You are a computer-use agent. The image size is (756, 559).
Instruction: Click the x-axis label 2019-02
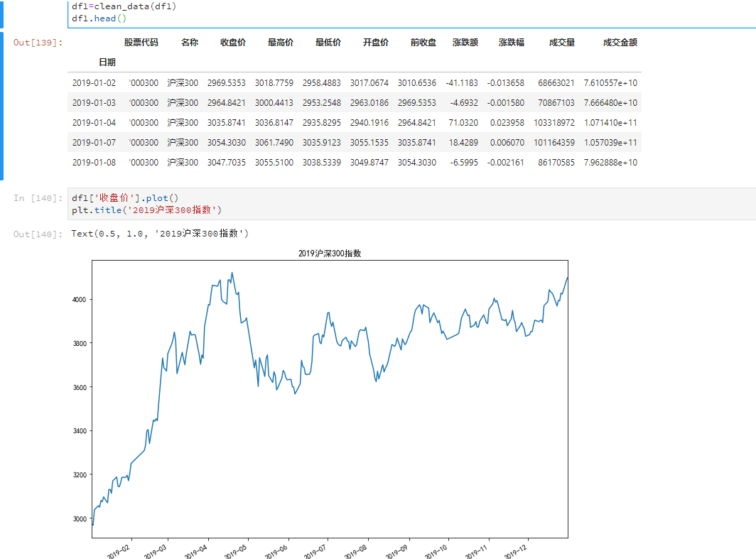coord(119,551)
